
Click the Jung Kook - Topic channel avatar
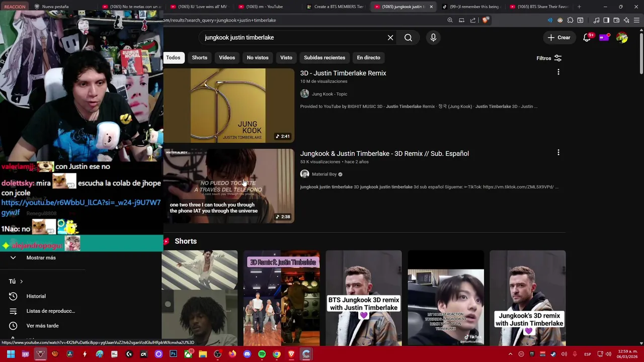pos(304,94)
